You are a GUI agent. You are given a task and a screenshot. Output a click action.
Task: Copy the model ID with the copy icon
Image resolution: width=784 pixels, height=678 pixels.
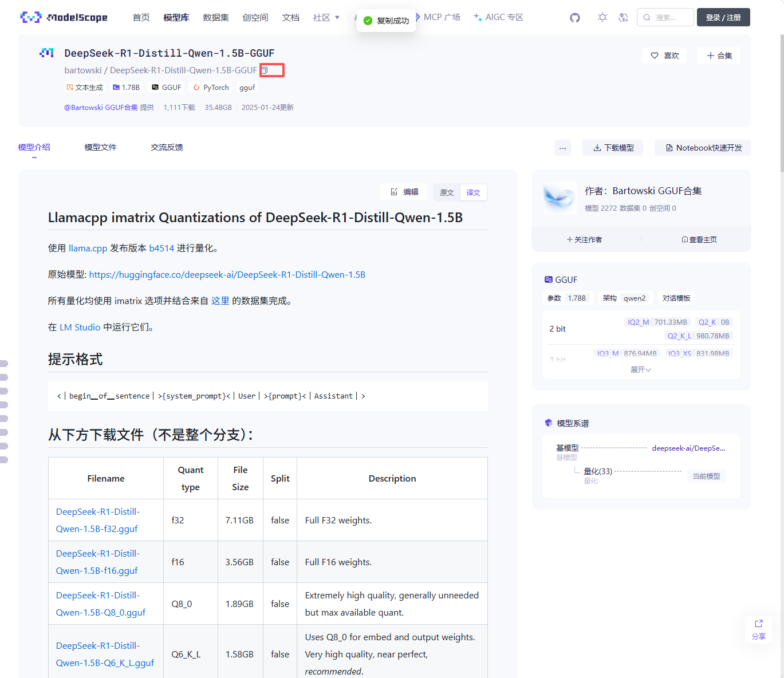click(265, 70)
